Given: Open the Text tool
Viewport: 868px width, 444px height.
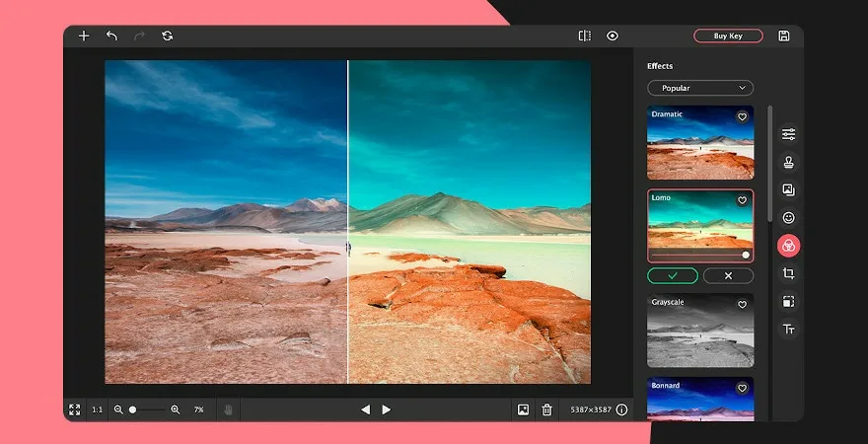Looking at the screenshot, I should tap(788, 330).
